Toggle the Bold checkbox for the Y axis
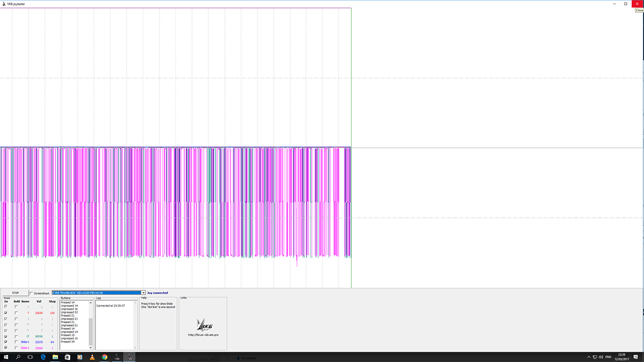 click(x=16, y=313)
